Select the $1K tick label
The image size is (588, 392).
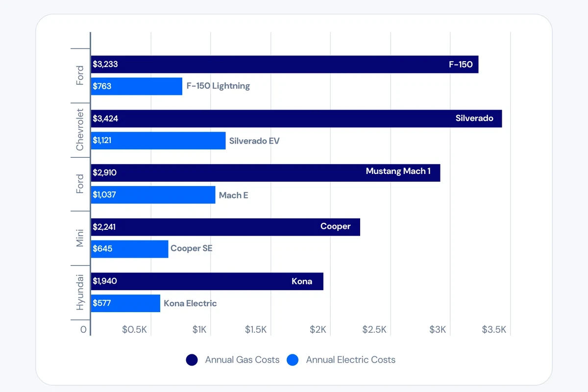click(199, 330)
